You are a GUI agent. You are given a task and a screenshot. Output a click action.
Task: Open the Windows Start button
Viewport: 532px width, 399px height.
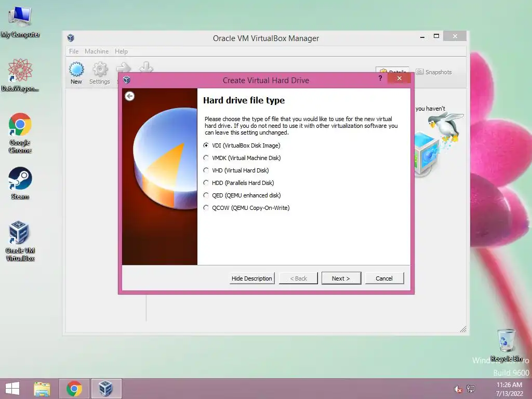12,389
